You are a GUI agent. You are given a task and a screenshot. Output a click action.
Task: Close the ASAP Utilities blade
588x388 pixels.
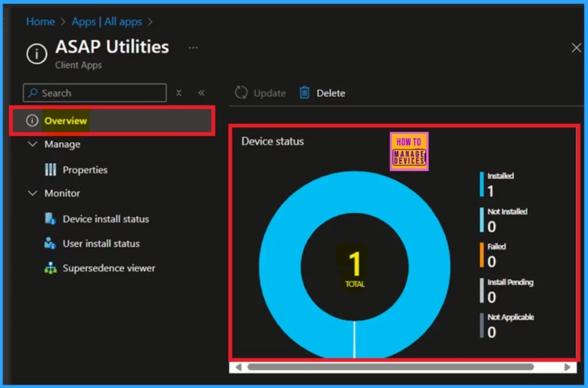click(576, 48)
